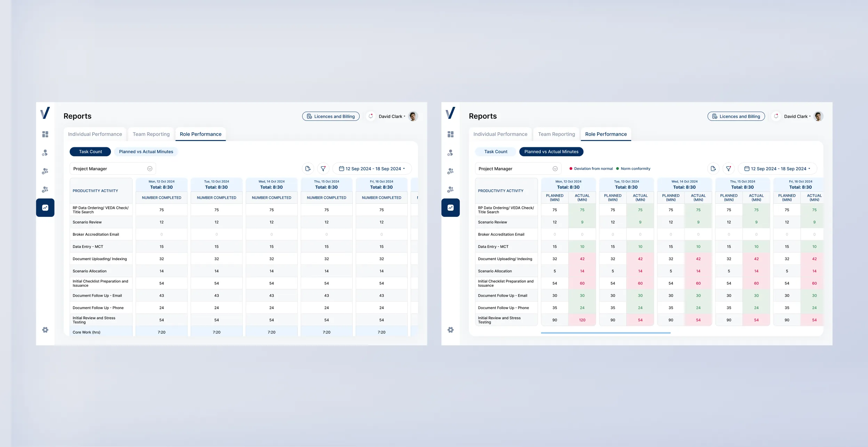
Task: Open the export report icon
Action: pyautogui.click(x=307, y=168)
